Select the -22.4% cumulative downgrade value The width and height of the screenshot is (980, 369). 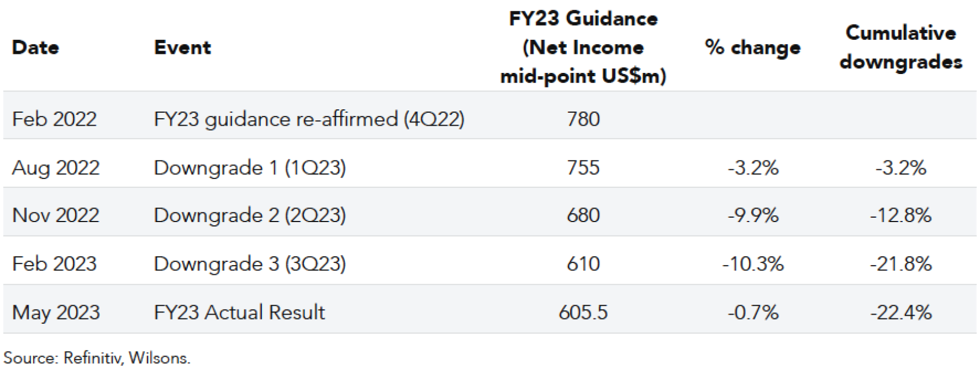pyautogui.click(x=901, y=312)
